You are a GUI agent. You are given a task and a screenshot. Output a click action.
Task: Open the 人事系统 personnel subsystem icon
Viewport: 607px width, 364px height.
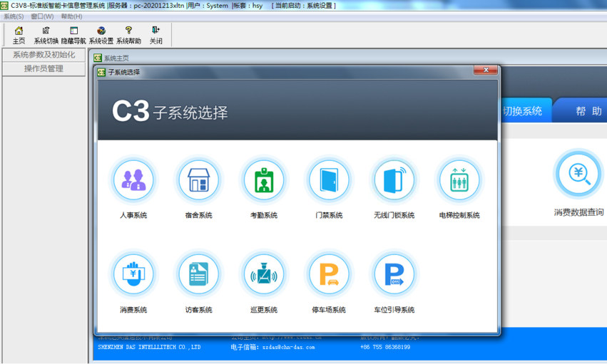(x=133, y=180)
